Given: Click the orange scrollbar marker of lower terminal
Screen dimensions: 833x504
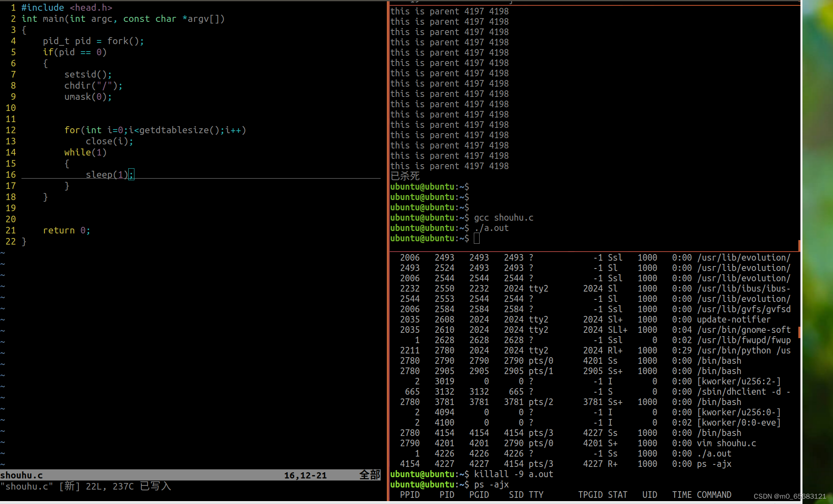Looking at the screenshot, I should pos(799,332).
